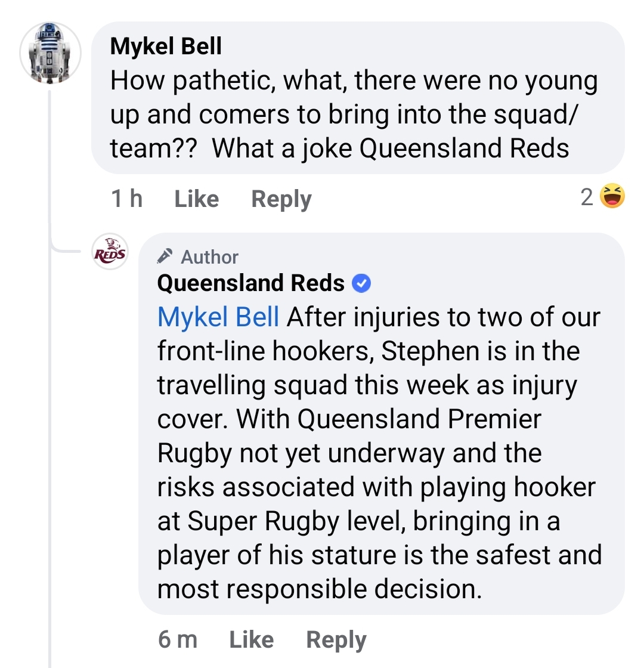Image resolution: width=644 pixels, height=668 pixels.
Task: Open the Mykel Bell commenter name
Action: [166, 47]
